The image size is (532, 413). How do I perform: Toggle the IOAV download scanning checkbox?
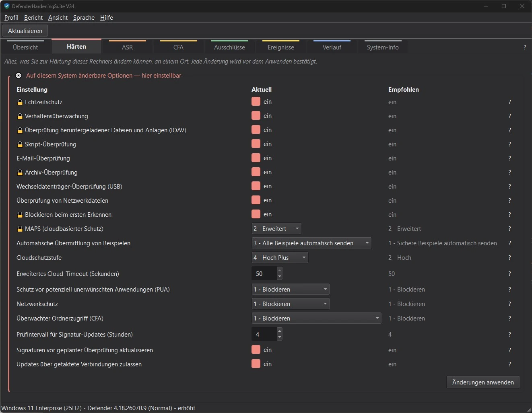(256, 129)
